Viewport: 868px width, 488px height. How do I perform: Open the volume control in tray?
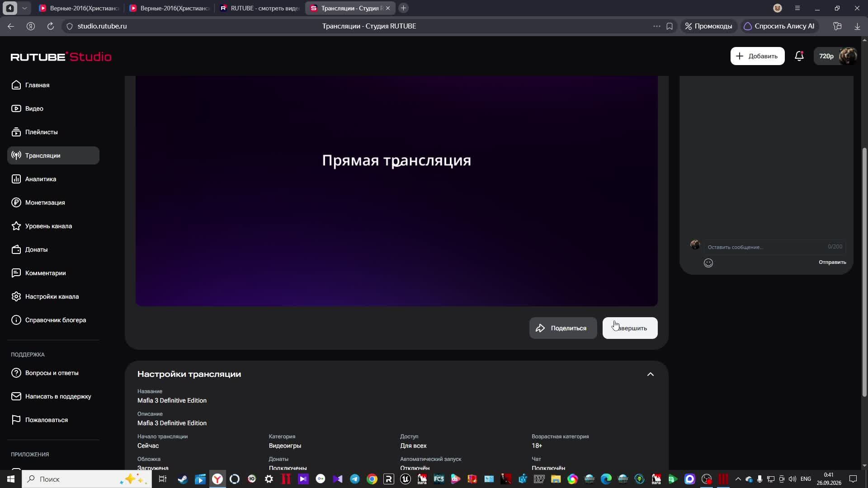click(792, 479)
